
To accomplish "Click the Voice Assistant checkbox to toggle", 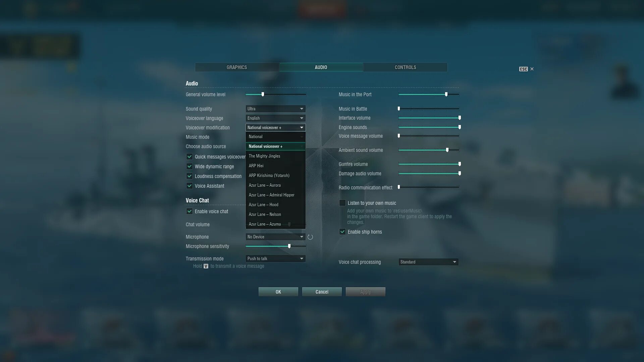I will 189,186.
